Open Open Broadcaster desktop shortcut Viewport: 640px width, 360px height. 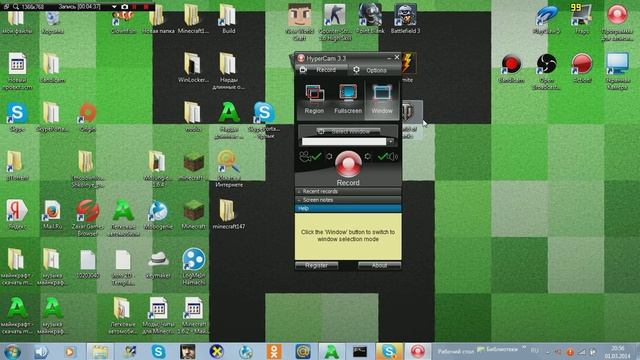546,72
